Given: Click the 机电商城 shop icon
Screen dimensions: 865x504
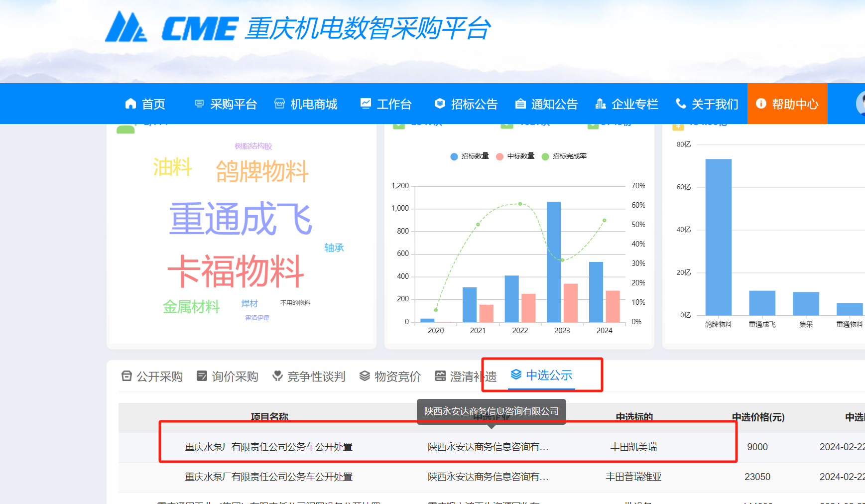Looking at the screenshot, I should coord(280,104).
